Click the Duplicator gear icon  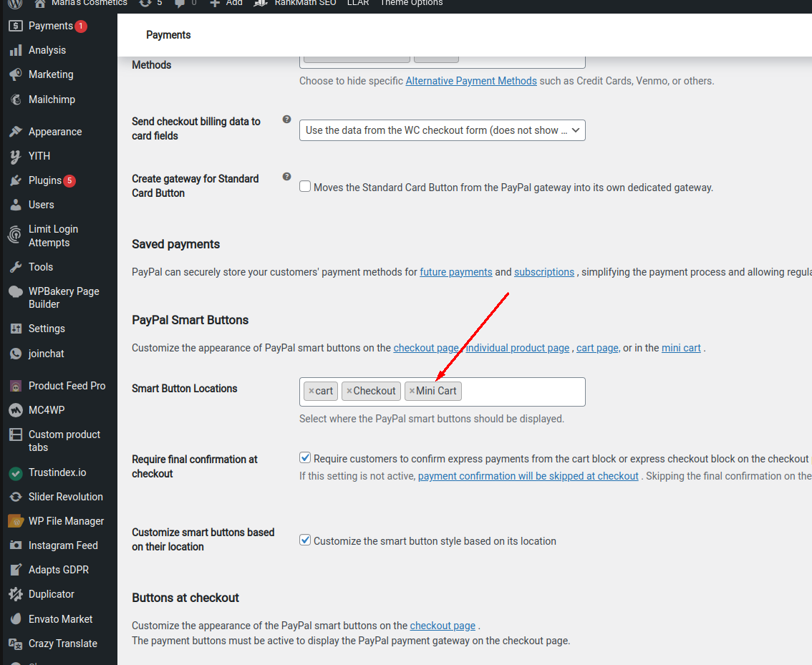point(16,594)
